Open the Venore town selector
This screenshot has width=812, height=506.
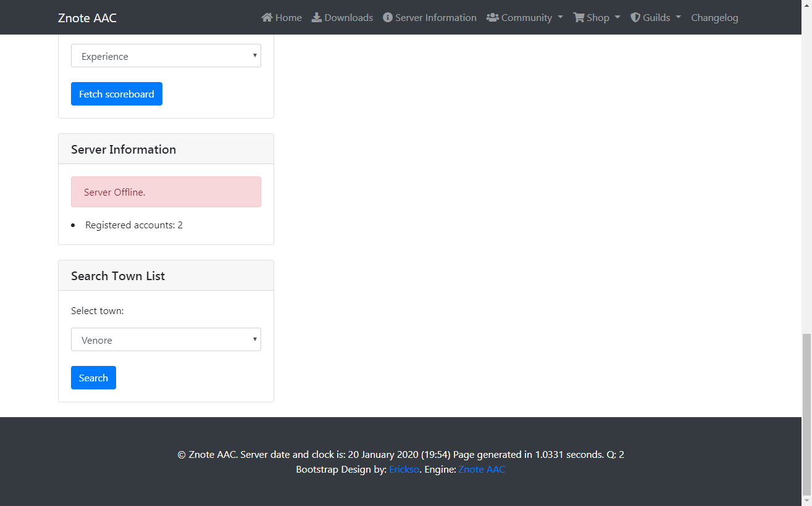pyautogui.click(x=165, y=339)
